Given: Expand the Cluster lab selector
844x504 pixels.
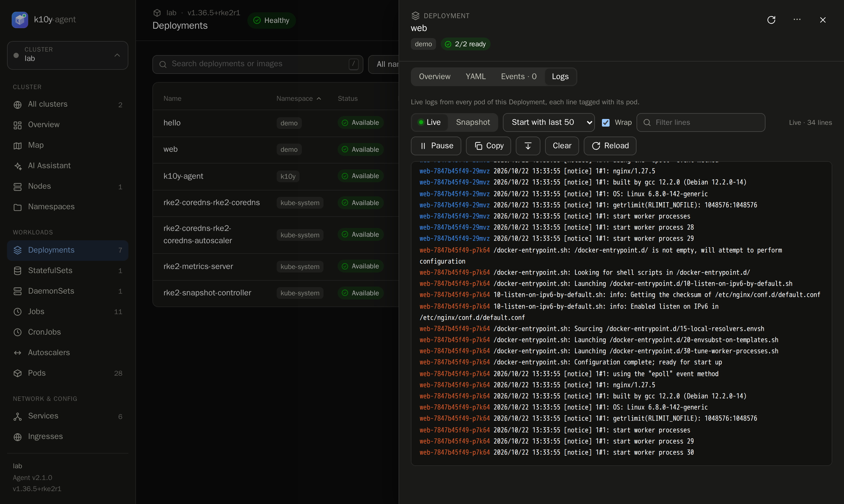Looking at the screenshot, I should tap(68, 55).
